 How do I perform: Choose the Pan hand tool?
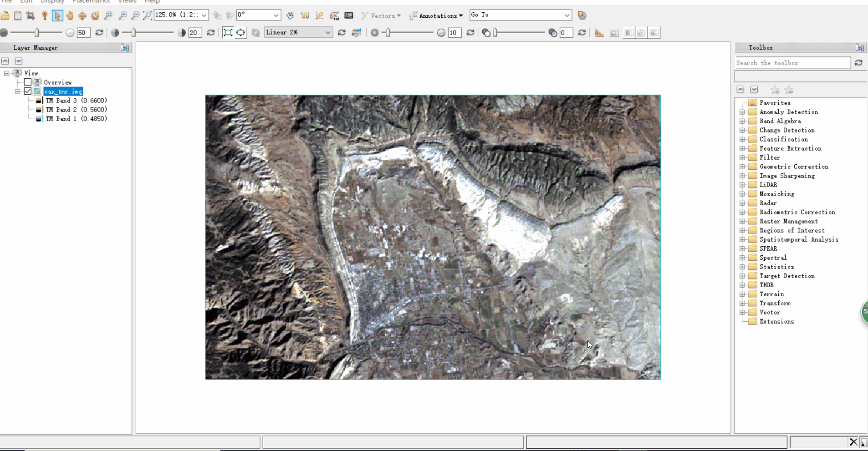pos(70,15)
